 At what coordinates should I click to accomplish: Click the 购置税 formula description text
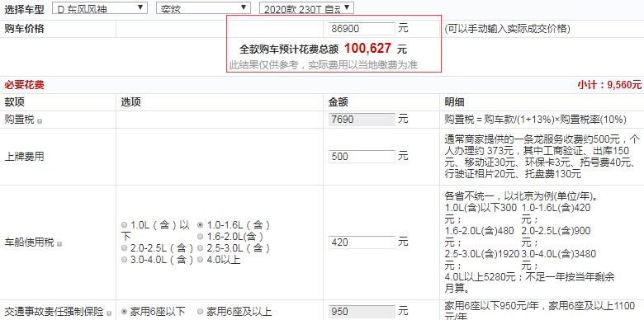coord(536,120)
